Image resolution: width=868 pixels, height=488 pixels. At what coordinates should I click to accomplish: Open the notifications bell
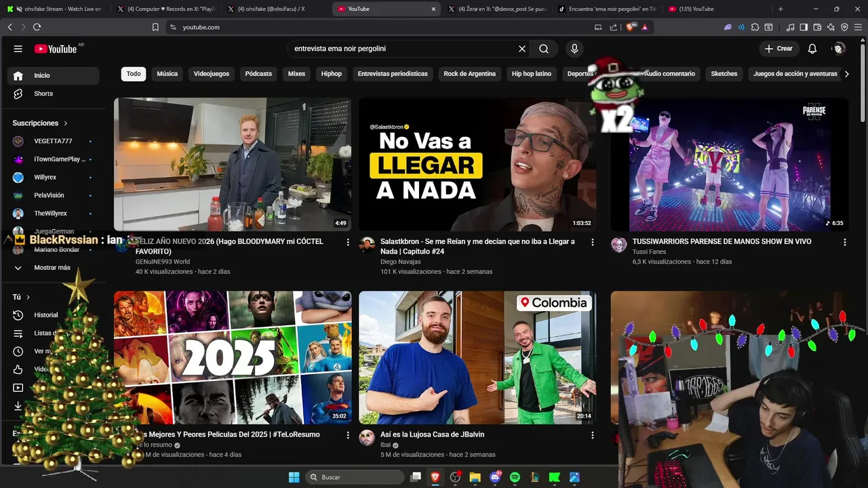812,49
